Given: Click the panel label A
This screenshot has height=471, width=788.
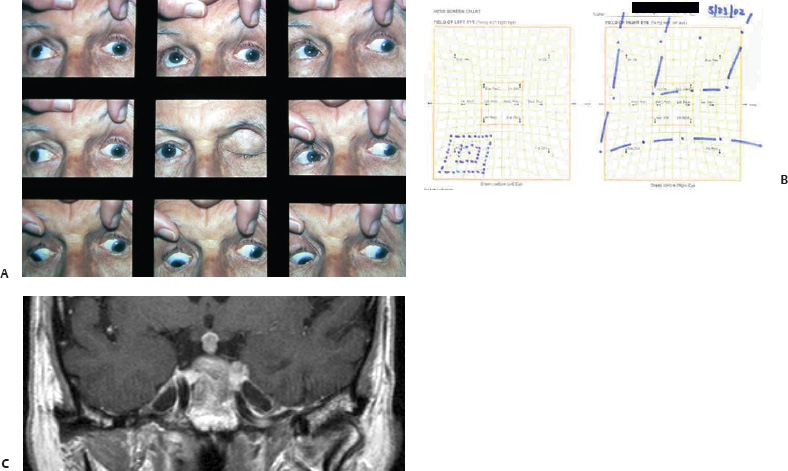Looking at the screenshot, I should 5,272.
